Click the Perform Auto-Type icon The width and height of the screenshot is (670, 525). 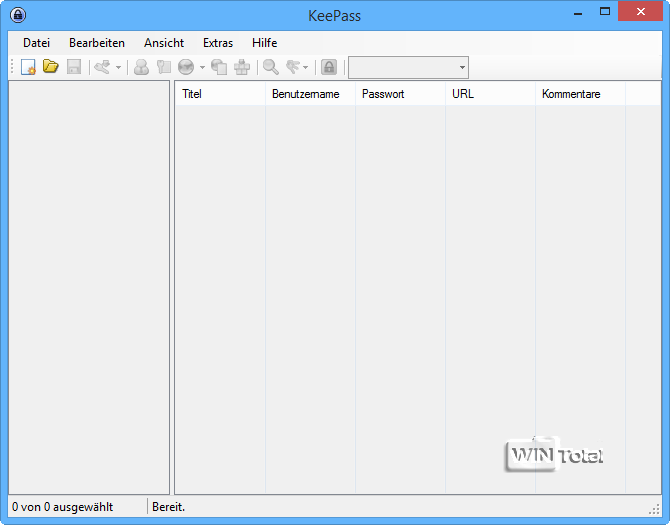(242, 67)
